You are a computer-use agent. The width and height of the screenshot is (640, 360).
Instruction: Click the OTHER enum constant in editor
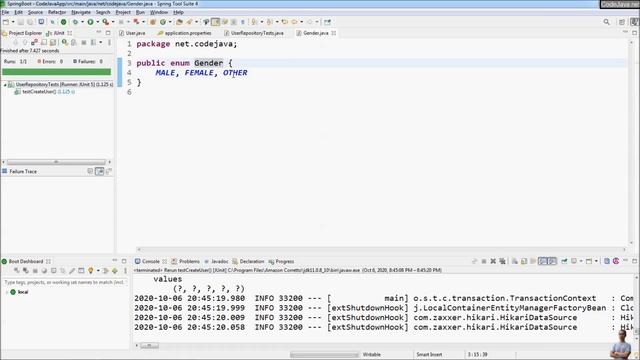point(235,73)
